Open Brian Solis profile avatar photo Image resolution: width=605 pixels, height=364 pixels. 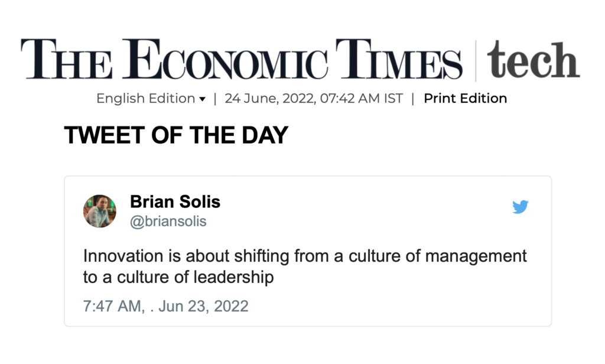(x=99, y=211)
